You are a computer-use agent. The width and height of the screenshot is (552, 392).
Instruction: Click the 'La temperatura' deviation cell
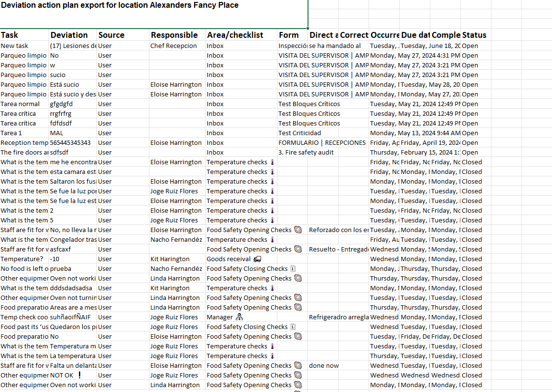click(x=73, y=356)
